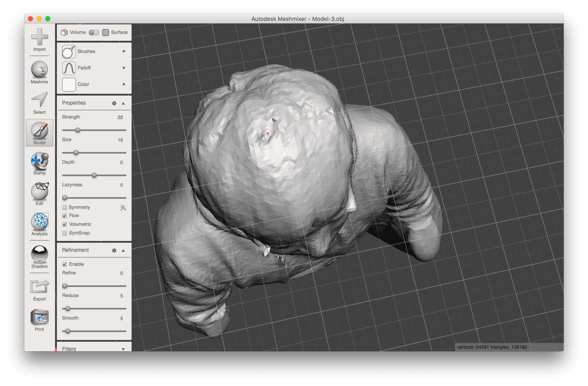Click the Properties panel header
The height and width of the screenshot is (386, 588).
pos(94,103)
